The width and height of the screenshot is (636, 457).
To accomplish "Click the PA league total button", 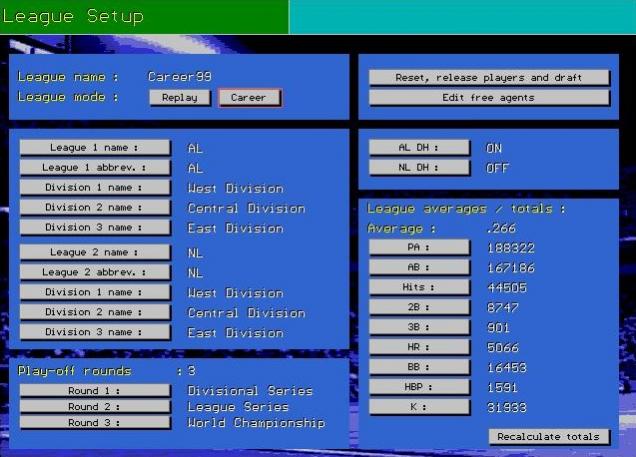I will pos(418,247).
